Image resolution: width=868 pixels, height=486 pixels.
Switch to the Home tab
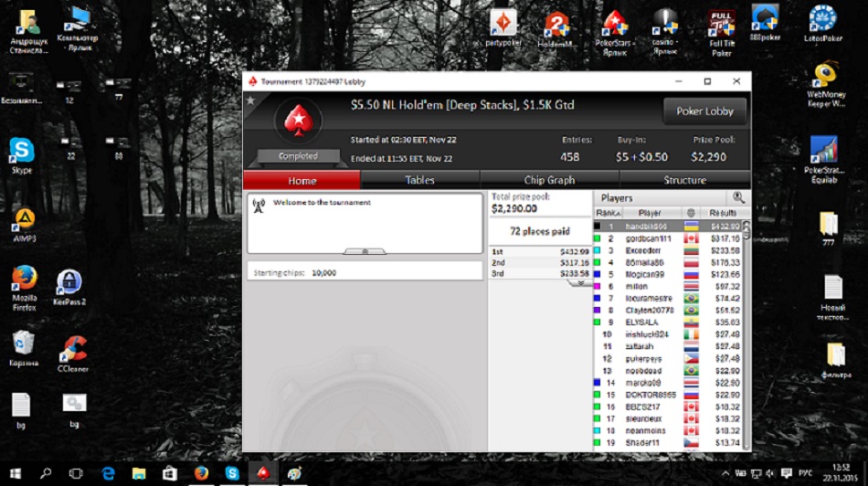(x=302, y=181)
